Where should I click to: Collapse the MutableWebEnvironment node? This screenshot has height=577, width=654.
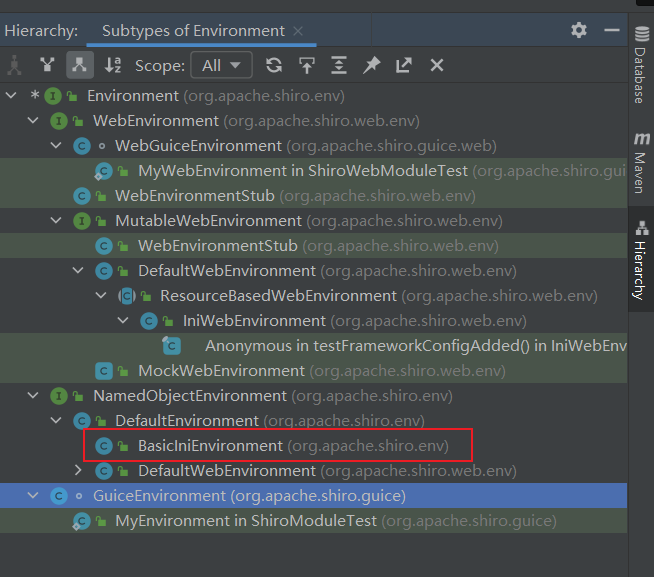(x=56, y=220)
